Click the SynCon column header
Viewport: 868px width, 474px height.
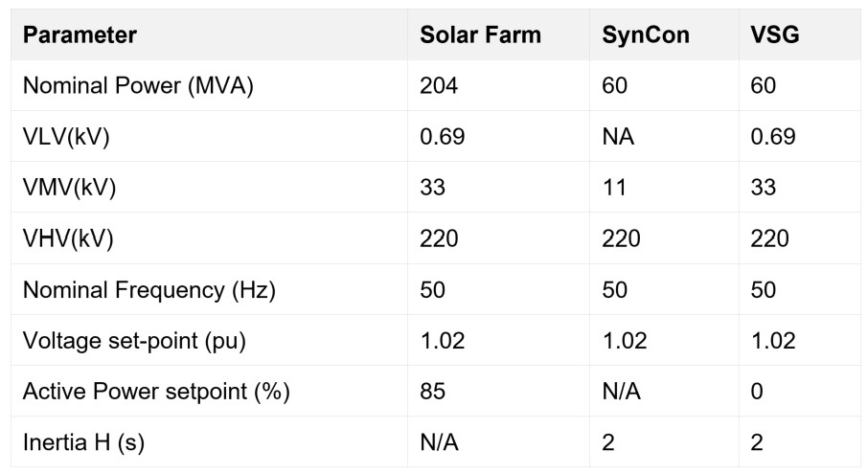tap(645, 35)
